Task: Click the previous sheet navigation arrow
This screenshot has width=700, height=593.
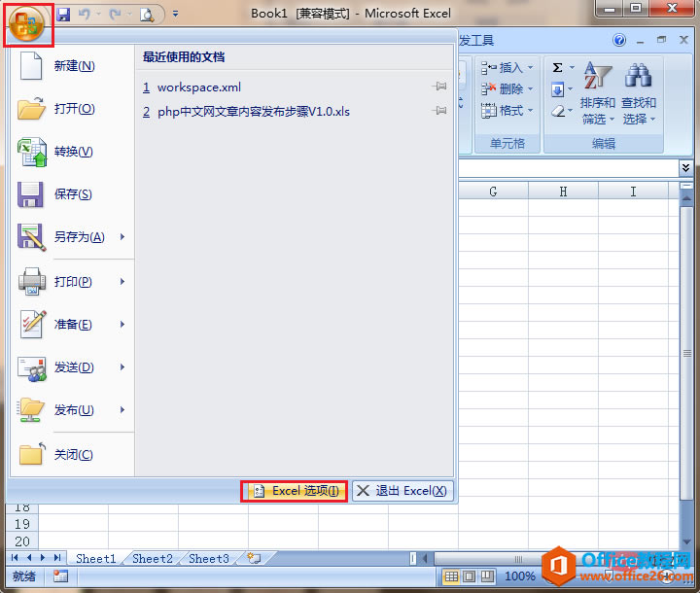Action: click(x=29, y=558)
